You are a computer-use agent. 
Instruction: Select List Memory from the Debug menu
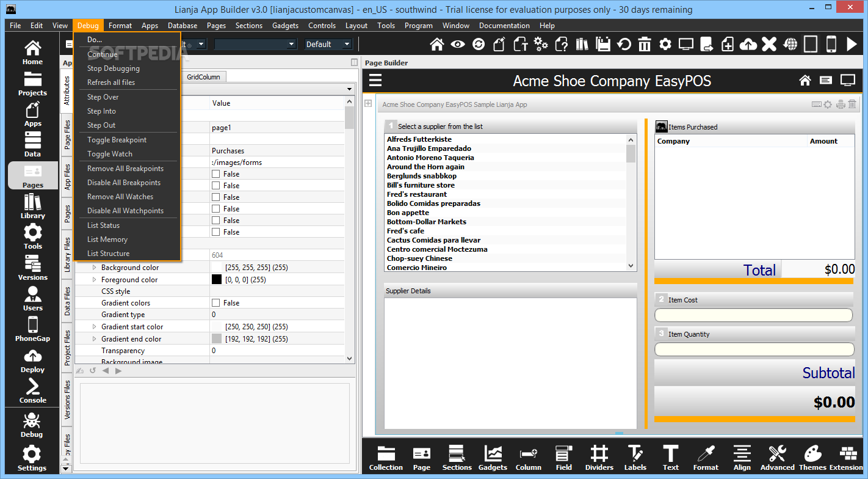(107, 239)
